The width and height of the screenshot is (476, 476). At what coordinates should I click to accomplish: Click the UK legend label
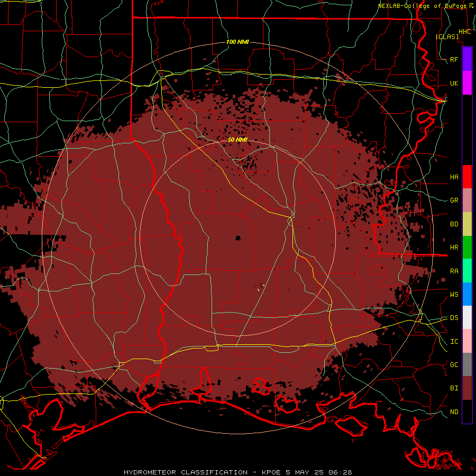[x=454, y=83]
